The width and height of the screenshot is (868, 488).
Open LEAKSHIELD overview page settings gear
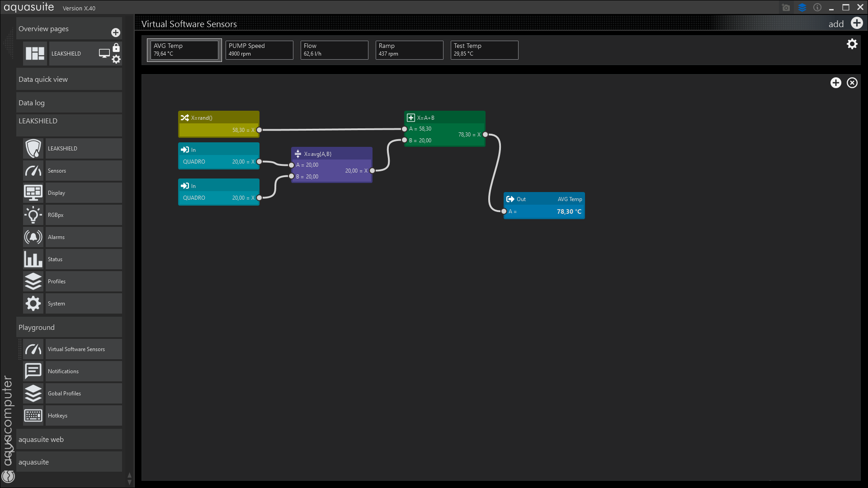116,59
